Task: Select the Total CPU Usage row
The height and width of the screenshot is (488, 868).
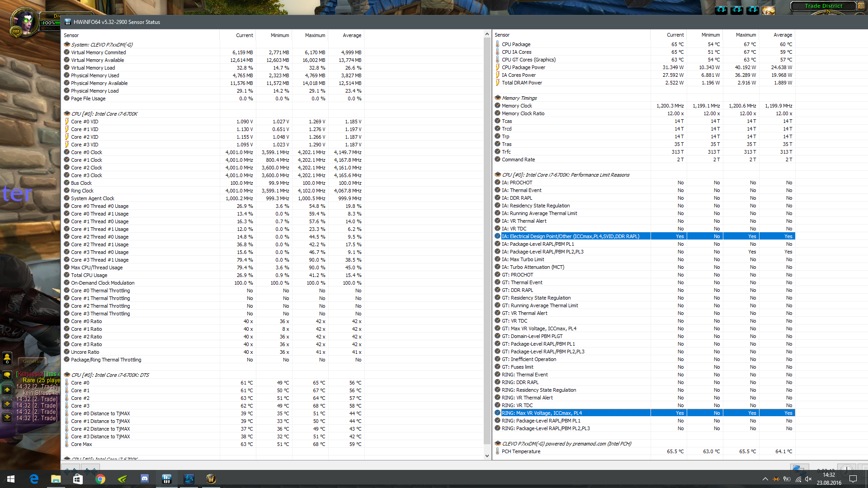Action: click(x=212, y=275)
